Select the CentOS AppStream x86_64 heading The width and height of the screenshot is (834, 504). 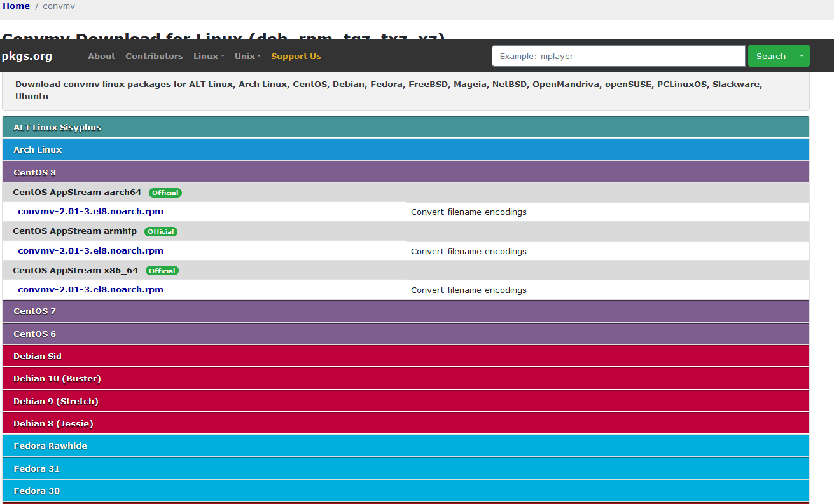pyautogui.click(x=76, y=270)
